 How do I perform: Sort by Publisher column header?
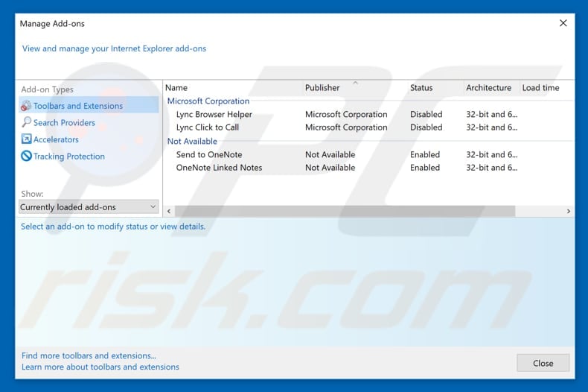click(x=322, y=87)
